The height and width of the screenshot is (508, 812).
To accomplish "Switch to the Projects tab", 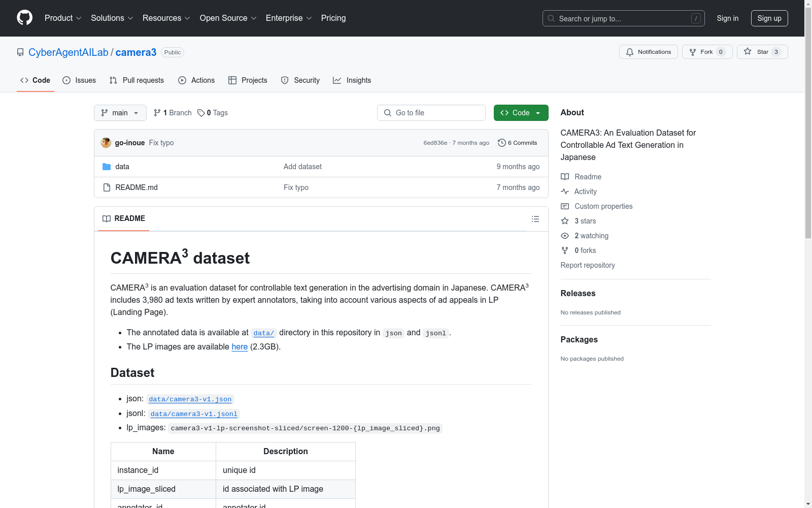I will point(248,80).
